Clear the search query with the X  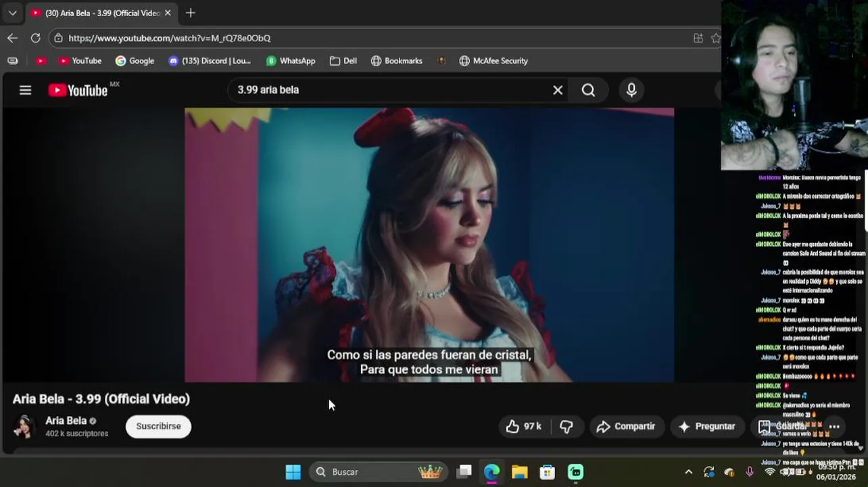point(558,90)
